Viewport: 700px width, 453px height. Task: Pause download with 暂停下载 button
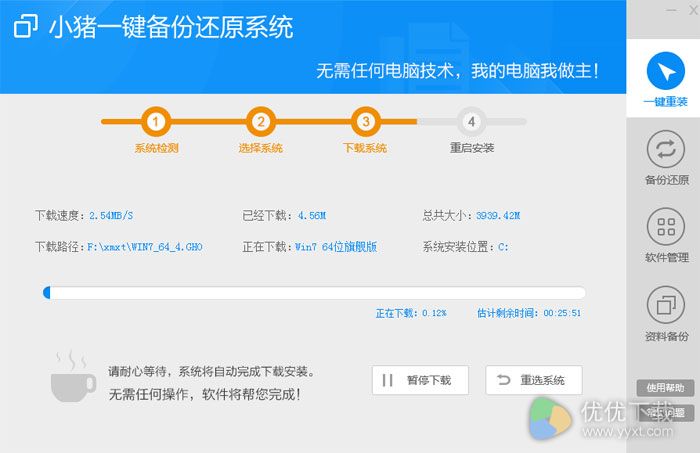coord(420,380)
